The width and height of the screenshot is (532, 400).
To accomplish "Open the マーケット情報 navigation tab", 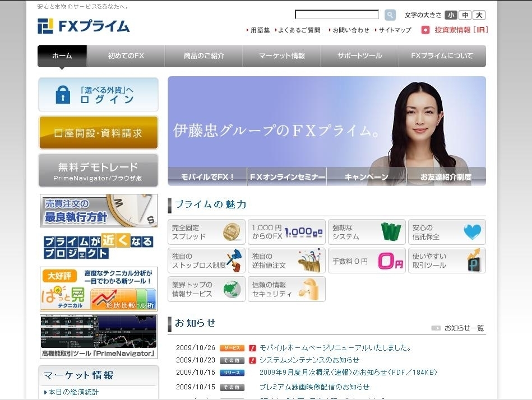I will pos(281,56).
